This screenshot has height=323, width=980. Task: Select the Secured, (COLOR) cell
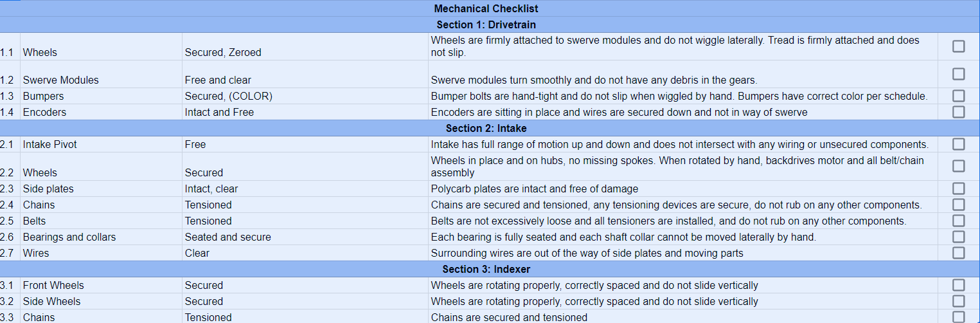305,96
